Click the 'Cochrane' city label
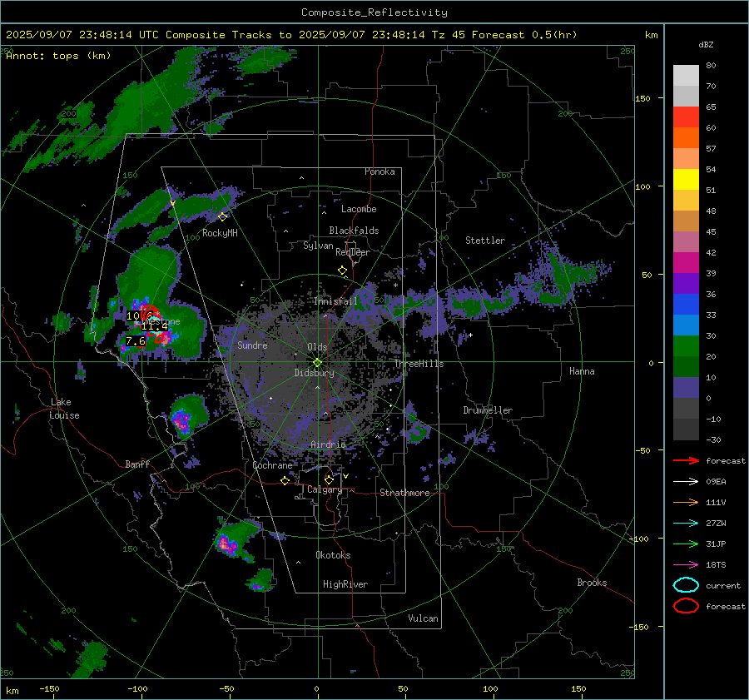This screenshot has height=700, width=749. pyautogui.click(x=272, y=465)
